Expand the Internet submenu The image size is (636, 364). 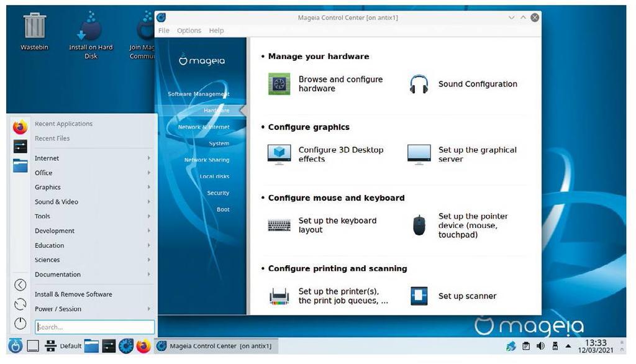coord(94,158)
